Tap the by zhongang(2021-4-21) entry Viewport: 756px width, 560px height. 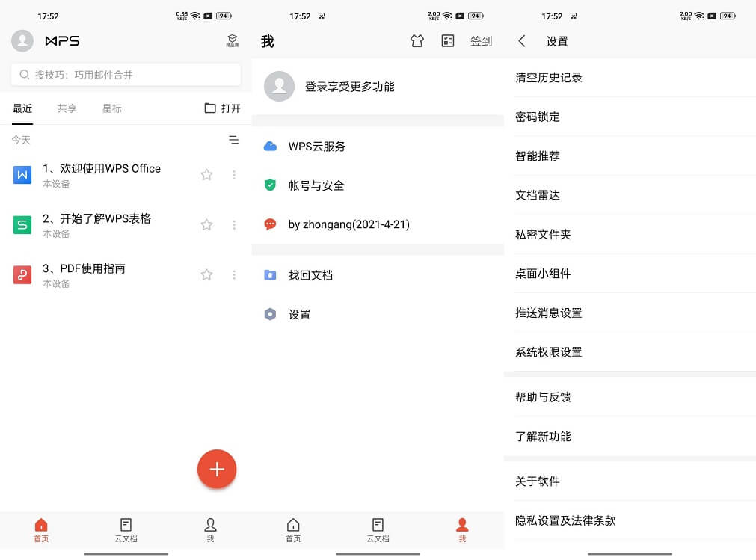coord(378,224)
